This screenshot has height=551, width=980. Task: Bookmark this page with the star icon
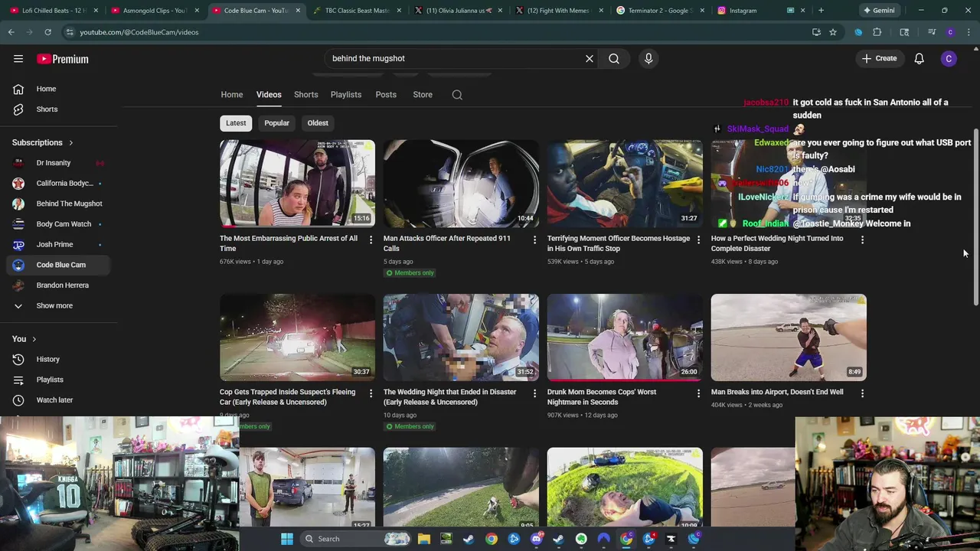[x=833, y=32]
